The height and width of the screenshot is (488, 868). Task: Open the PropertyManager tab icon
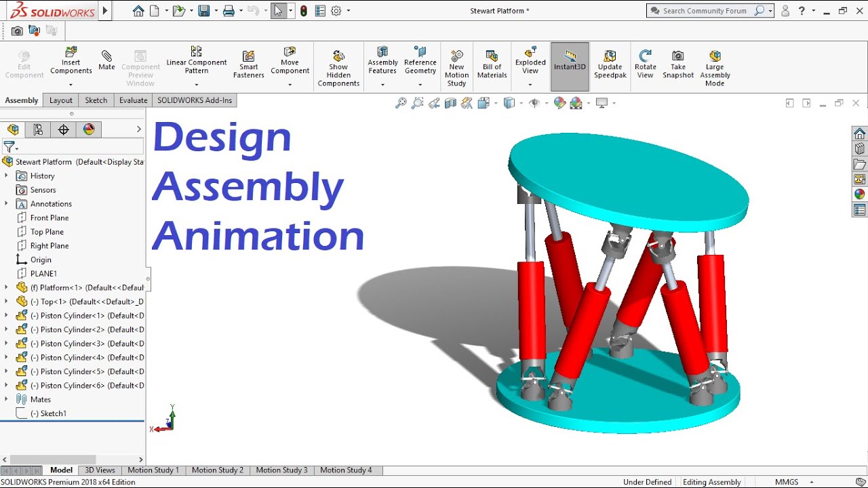[38, 129]
